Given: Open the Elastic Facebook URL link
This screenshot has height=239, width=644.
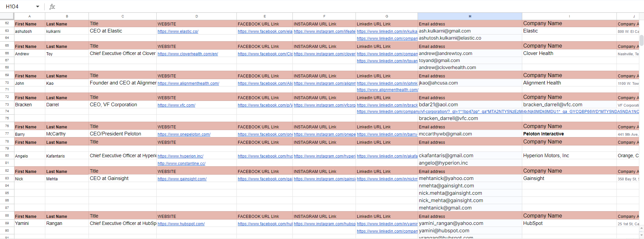Looking at the screenshot, I should coord(265,32).
